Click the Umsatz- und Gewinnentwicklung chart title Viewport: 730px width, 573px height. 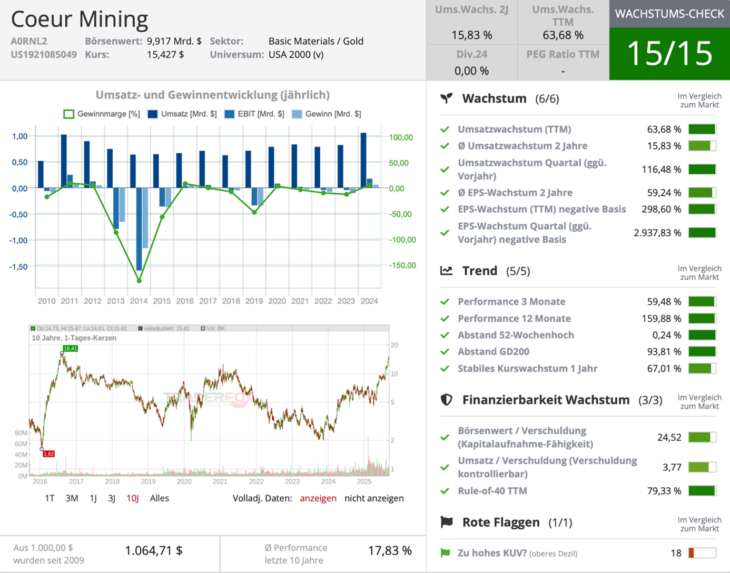pos(213,95)
